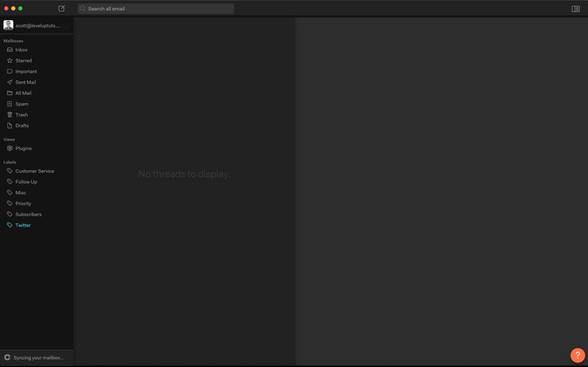Screen dimensions: 588x367
Task: Open the Inbox mailbox
Action: tap(21, 50)
